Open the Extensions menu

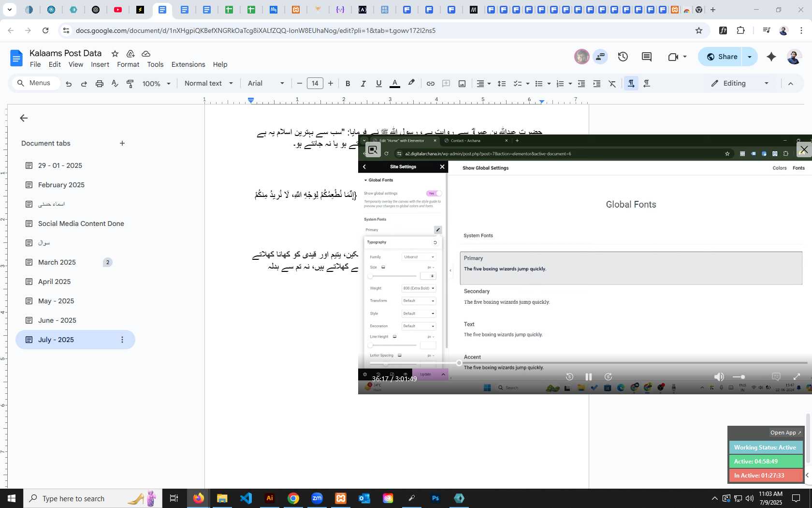pyautogui.click(x=188, y=64)
